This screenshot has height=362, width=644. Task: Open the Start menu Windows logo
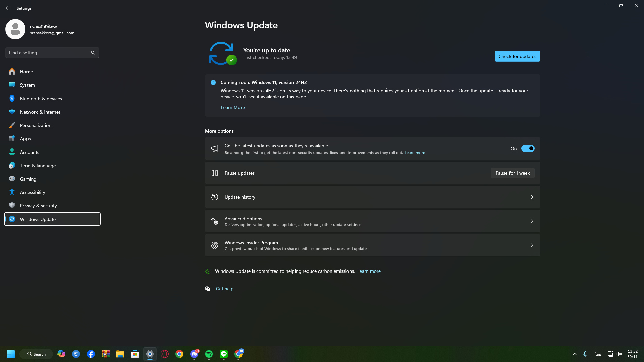coord(11,354)
